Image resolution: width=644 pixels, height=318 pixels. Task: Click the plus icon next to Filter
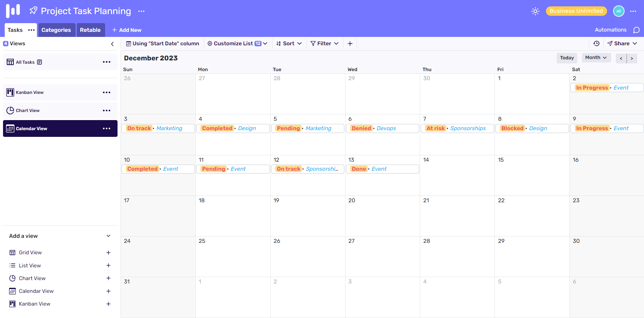coord(350,44)
